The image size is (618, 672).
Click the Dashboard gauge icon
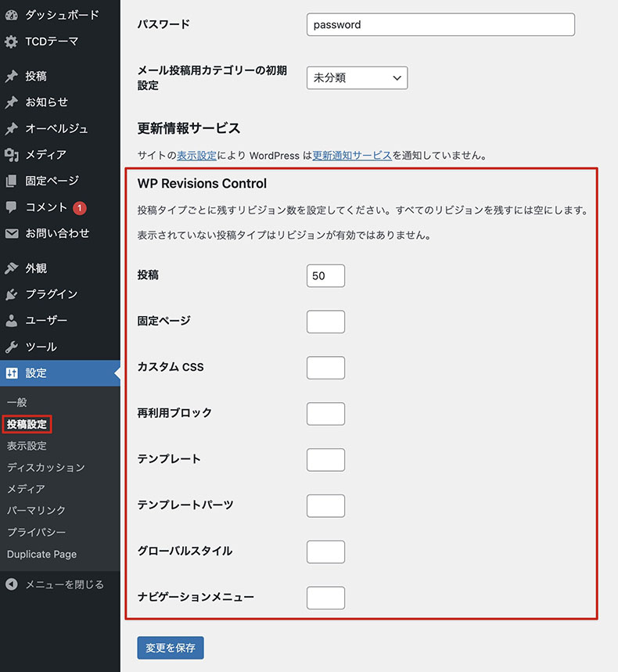[x=12, y=16]
